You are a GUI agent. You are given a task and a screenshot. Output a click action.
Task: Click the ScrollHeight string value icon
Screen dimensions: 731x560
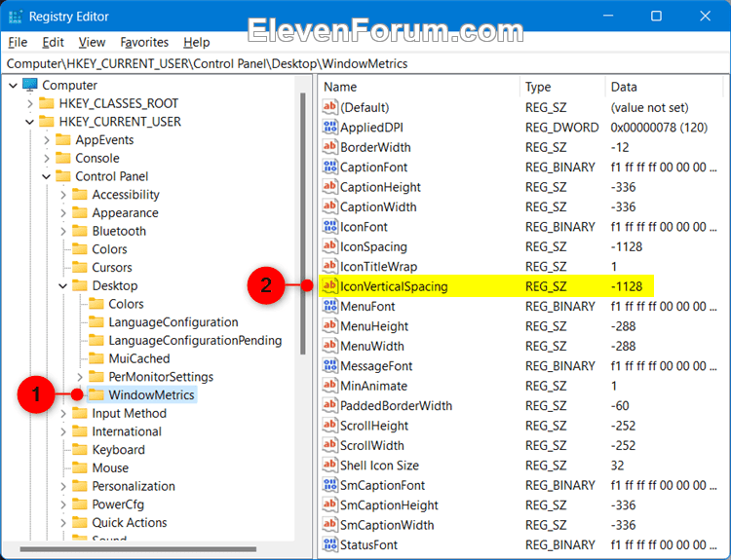[x=329, y=426]
